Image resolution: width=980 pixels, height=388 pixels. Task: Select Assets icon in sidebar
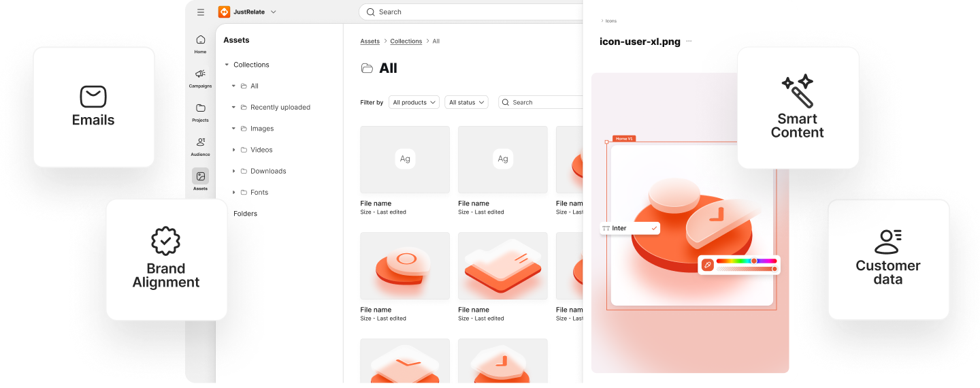click(200, 177)
